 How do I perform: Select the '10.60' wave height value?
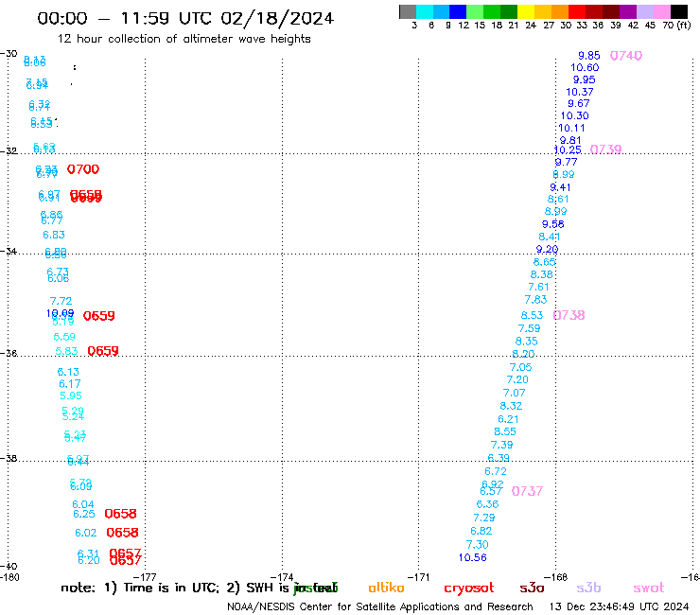585,67
